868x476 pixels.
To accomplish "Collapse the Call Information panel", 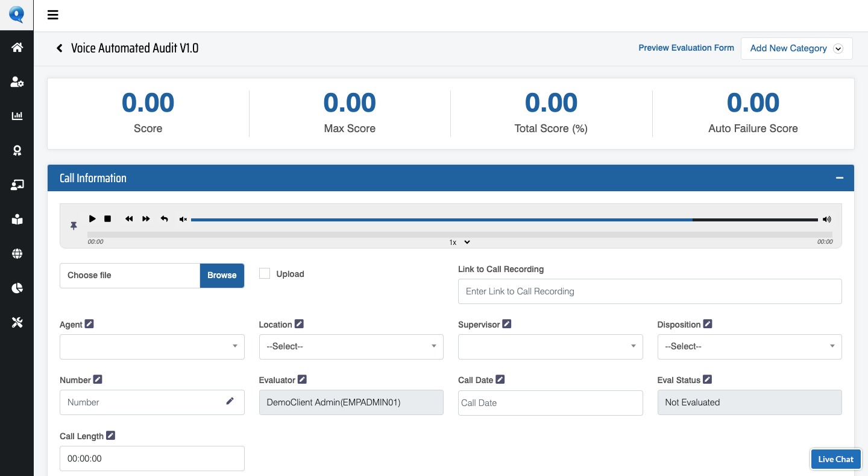I will click(839, 178).
